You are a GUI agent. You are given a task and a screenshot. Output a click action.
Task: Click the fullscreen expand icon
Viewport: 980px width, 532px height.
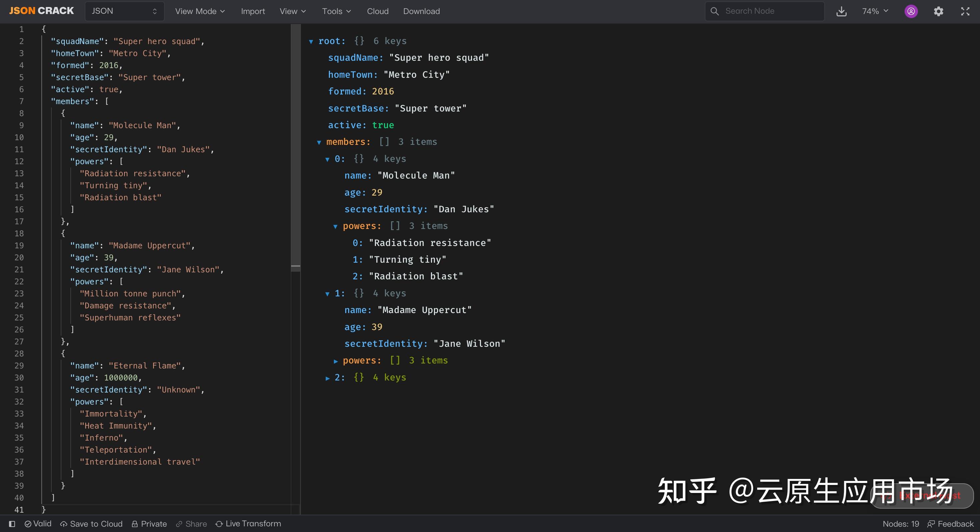coord(965,11)
